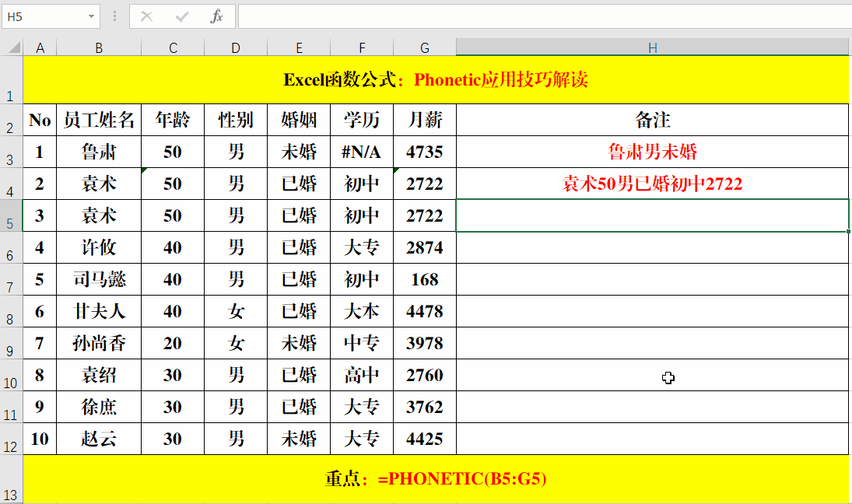
Task: Click the No cell with value 10
Action: 40,439
